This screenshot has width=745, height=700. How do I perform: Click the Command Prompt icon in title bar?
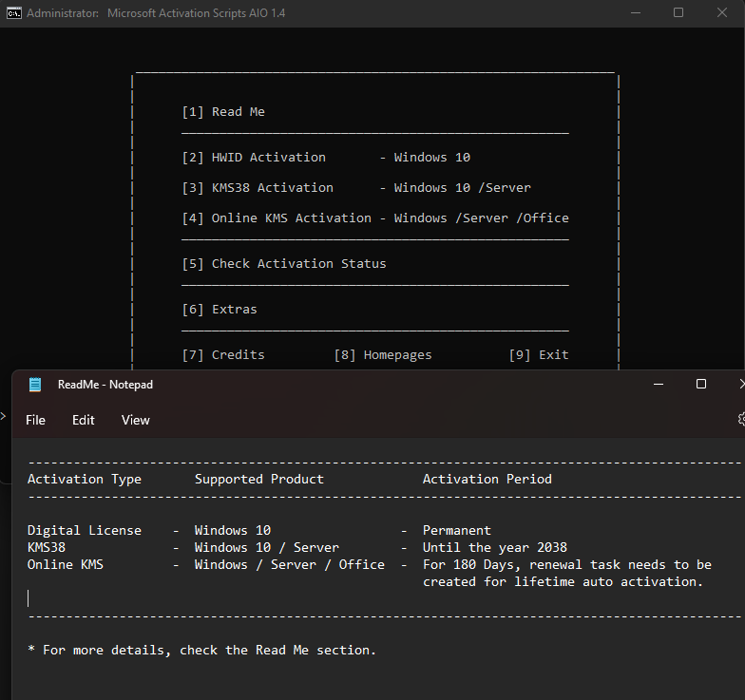(13, 13)
